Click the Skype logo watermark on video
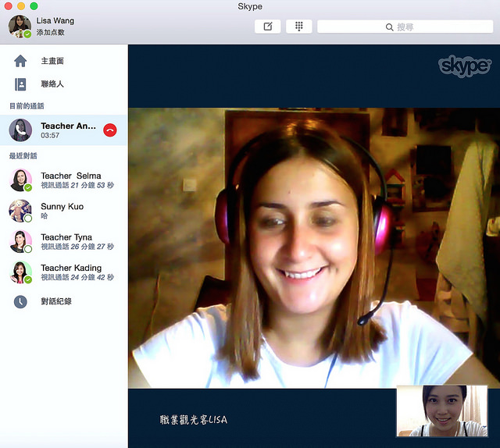This screenshot has height=448, width=500. (x=464, y=66)
